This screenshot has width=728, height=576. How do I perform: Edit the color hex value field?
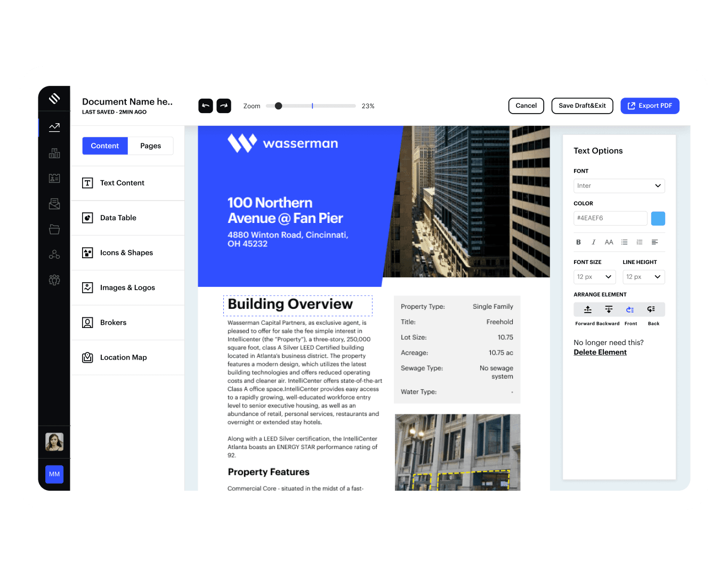tap(610, 218)
